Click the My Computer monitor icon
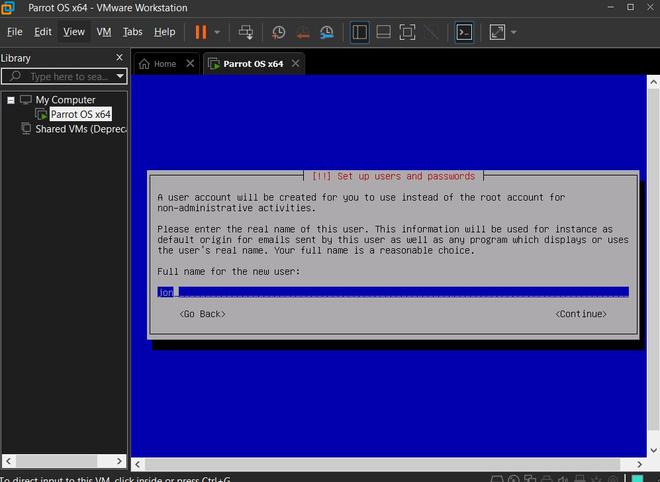Image resolution: width=660 pixels, height=482 pixels. [x=26, y=100]
